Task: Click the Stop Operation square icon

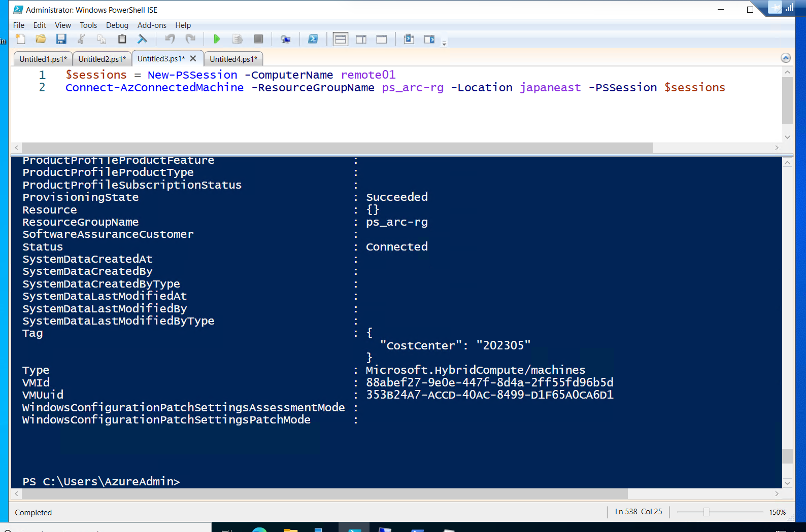Action: click(258, 39)
